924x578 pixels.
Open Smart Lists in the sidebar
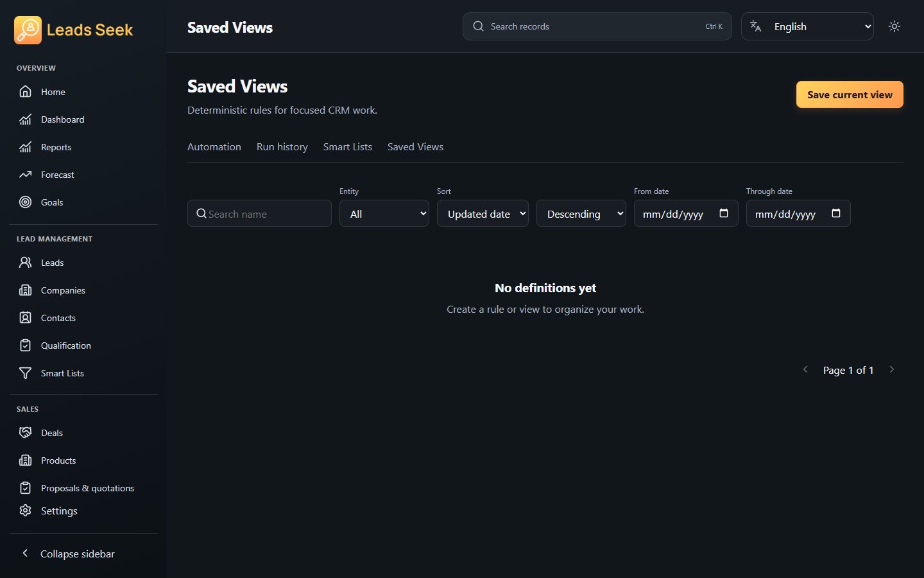[x=83, y=373]
